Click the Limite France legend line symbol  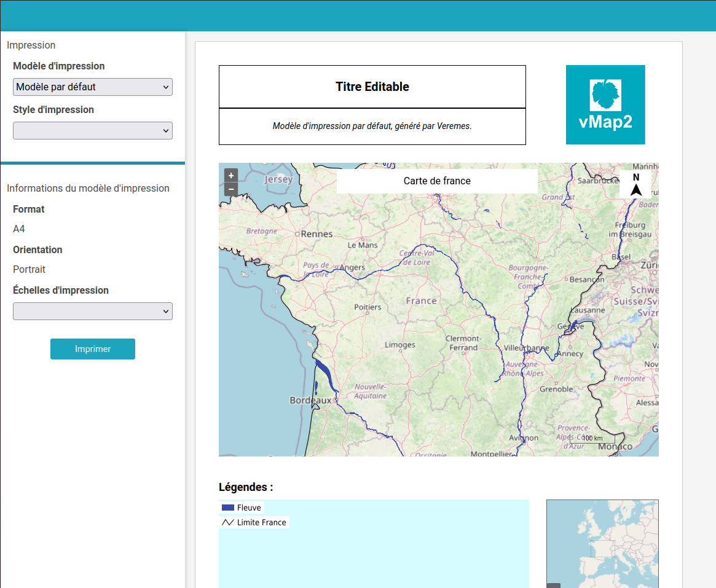point(228,522)
